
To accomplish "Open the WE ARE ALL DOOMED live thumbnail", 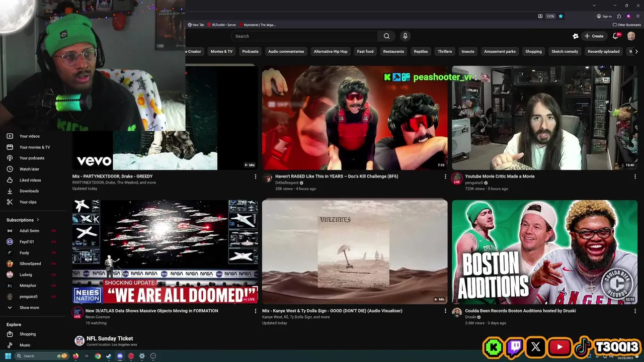I will click(165, 252).
